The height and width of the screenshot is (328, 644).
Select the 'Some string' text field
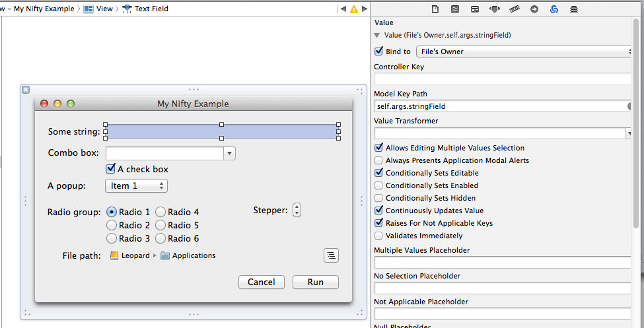pyautogui.click(x=222, y=131)
